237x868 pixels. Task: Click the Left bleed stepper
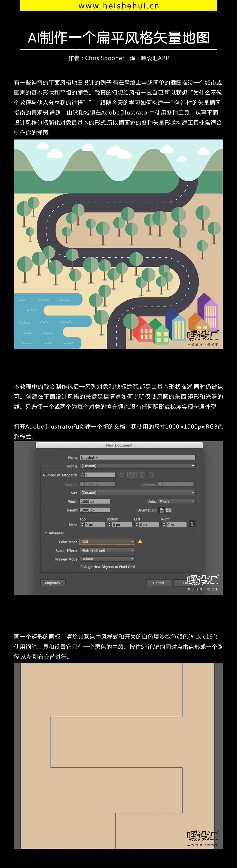point(136,525)
